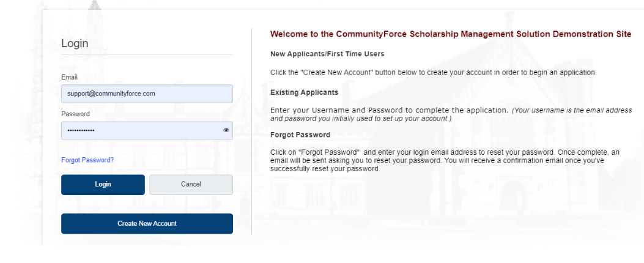Click the Login panel heading
The height and width of the screenshot is (263, 644).
[x=75, y=43]
